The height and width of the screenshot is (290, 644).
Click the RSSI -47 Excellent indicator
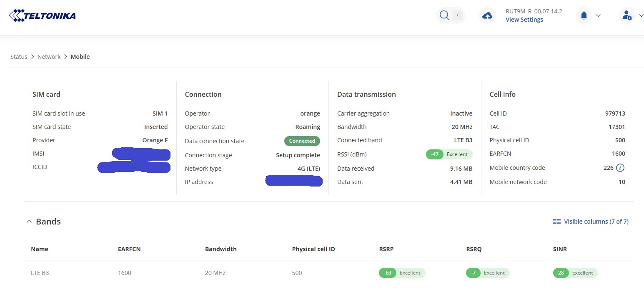449,154
